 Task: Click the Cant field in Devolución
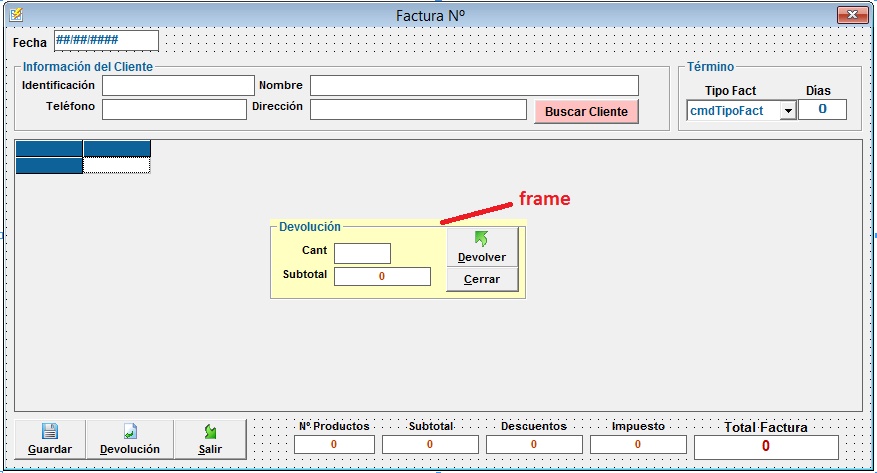point(362,253)
